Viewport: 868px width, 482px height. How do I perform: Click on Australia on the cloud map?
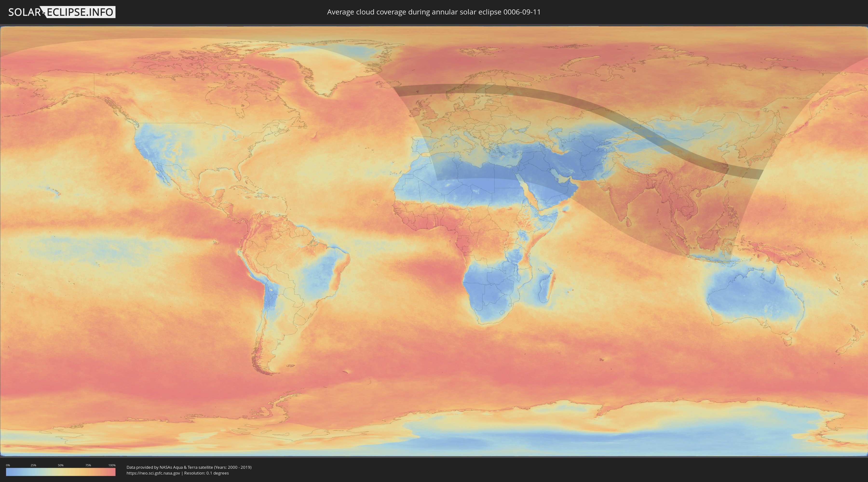pyautogui.click(x=755, y=298)
